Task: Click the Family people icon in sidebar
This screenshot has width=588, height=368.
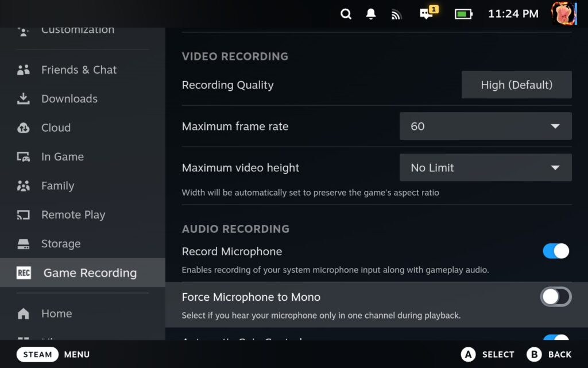Action: [23, 185]
